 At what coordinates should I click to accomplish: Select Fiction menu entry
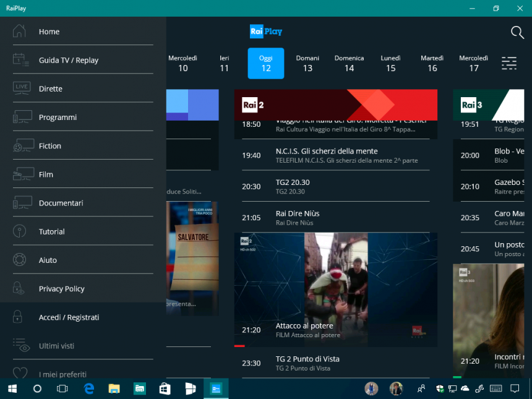point(83,146)
